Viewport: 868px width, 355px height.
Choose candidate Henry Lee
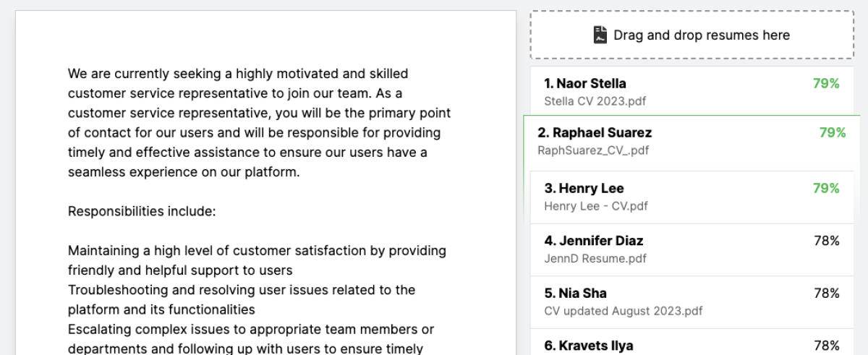[x=584, y=189]
